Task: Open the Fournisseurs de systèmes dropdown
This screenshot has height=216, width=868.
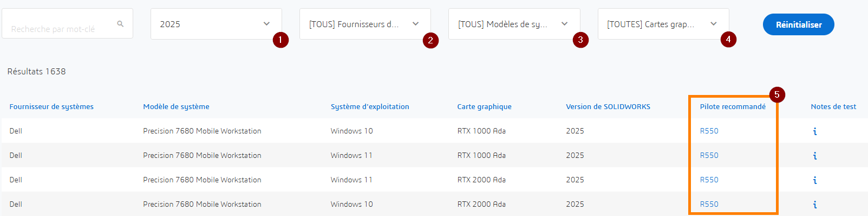Action: pos(365,24)
